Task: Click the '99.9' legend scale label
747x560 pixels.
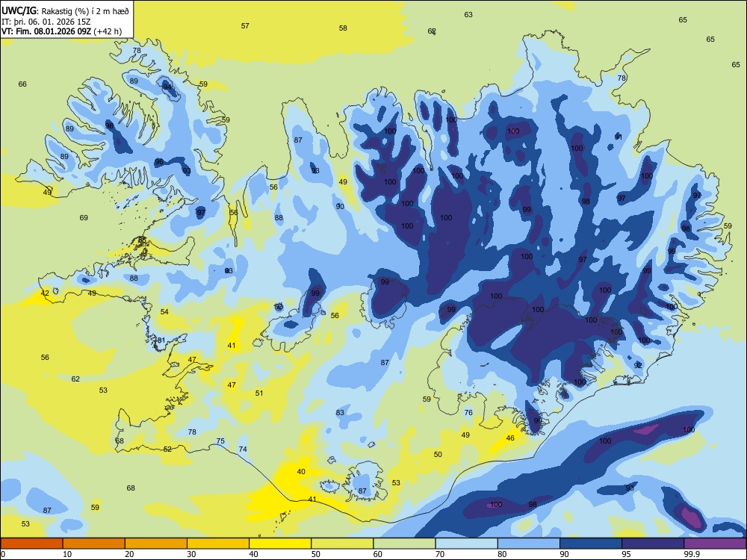Action: [691, 554]
